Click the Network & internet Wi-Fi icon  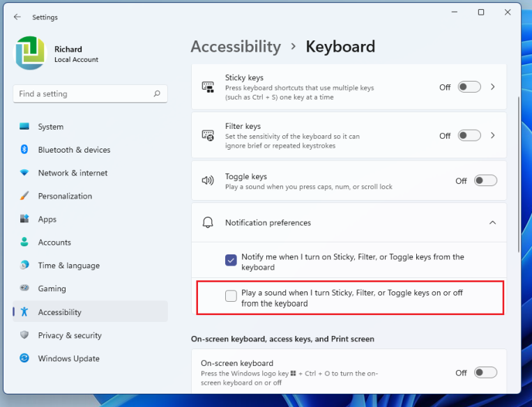tap(24, 173)
